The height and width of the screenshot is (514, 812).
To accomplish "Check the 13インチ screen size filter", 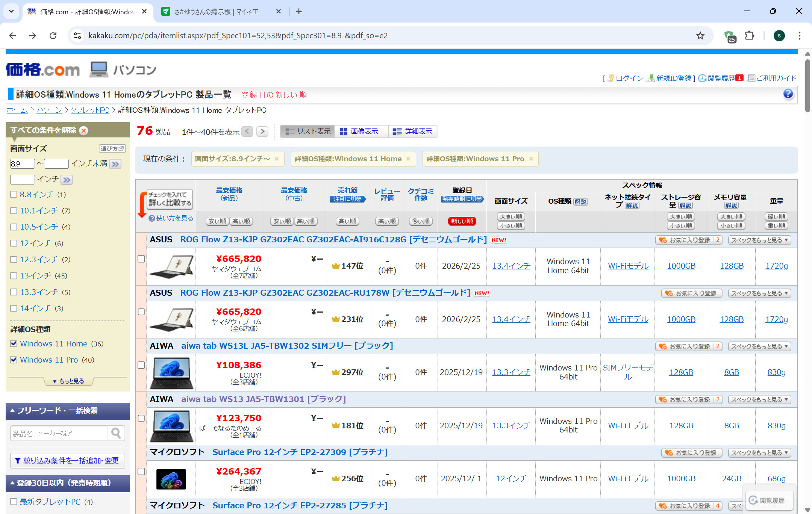I will tap(14, 276).
